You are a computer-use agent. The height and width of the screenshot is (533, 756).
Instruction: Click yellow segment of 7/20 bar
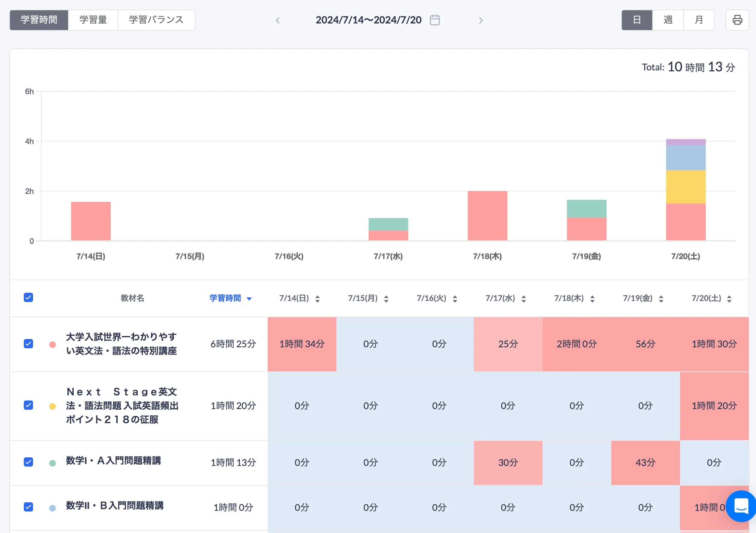point(686,187)
